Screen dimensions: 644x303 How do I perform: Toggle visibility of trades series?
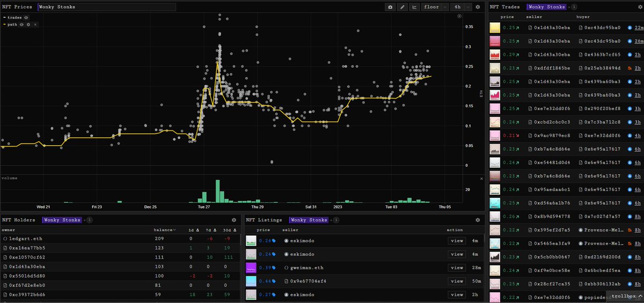(x=26, y=18)
